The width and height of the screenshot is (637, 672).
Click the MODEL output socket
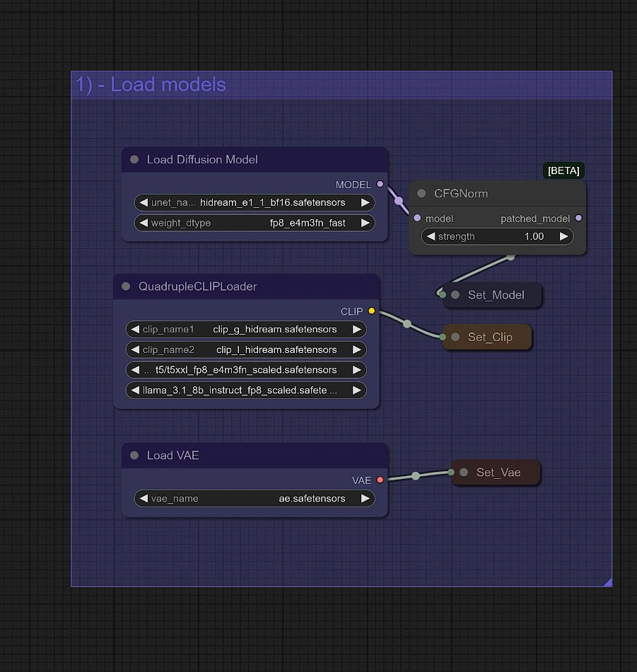tap(380, 185)
